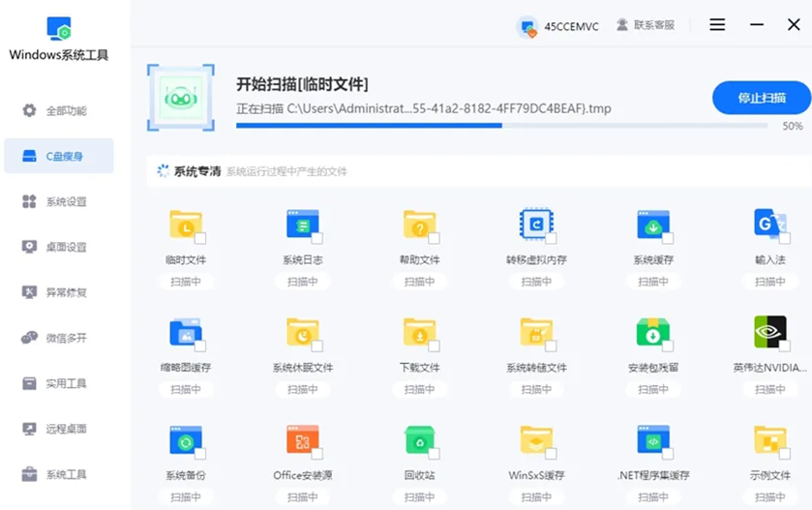Click the 系统缓存 download icon
Screen dimensions: 812x510
[x=653, y=225]
